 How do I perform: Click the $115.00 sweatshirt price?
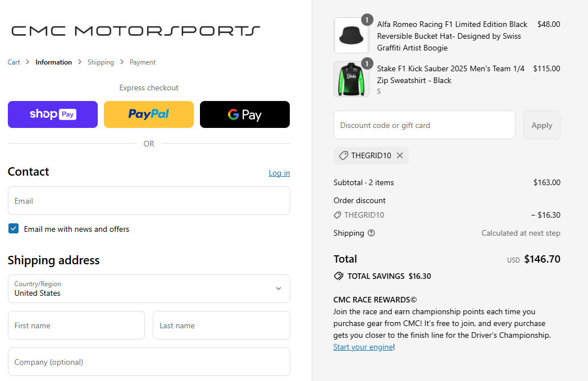pyautogui.click(x=547, y=68)
